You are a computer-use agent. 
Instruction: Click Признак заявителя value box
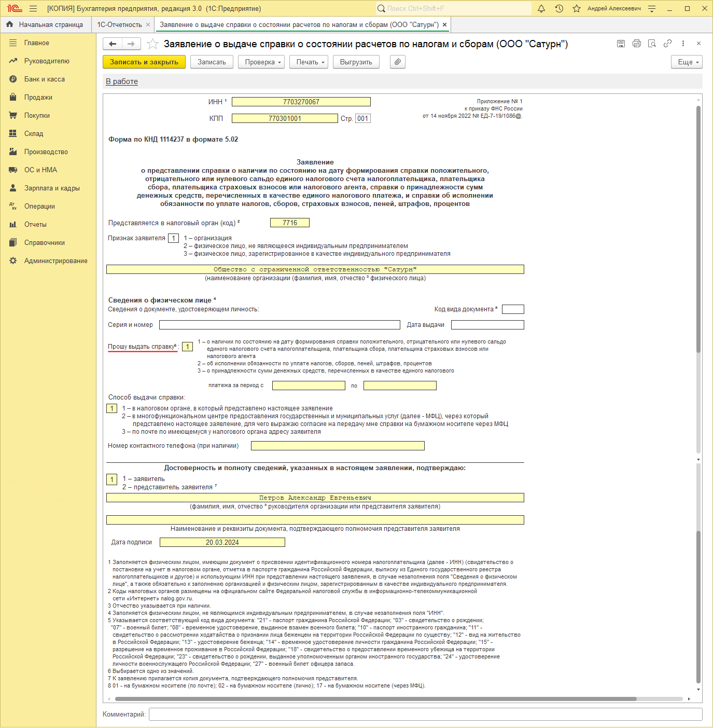(173, 238)
